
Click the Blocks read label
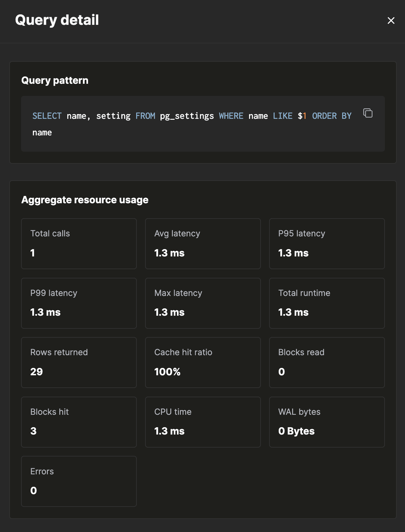coord(301,352)
